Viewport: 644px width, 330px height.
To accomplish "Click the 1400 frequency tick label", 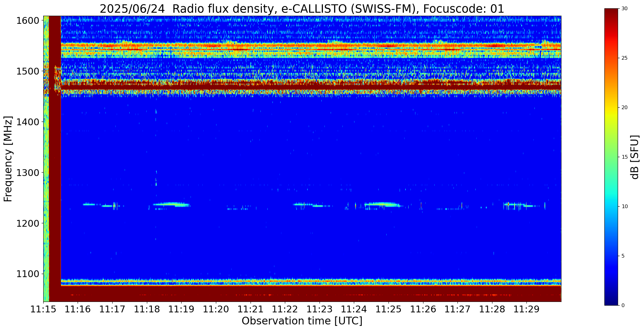I will click(28, 122).
